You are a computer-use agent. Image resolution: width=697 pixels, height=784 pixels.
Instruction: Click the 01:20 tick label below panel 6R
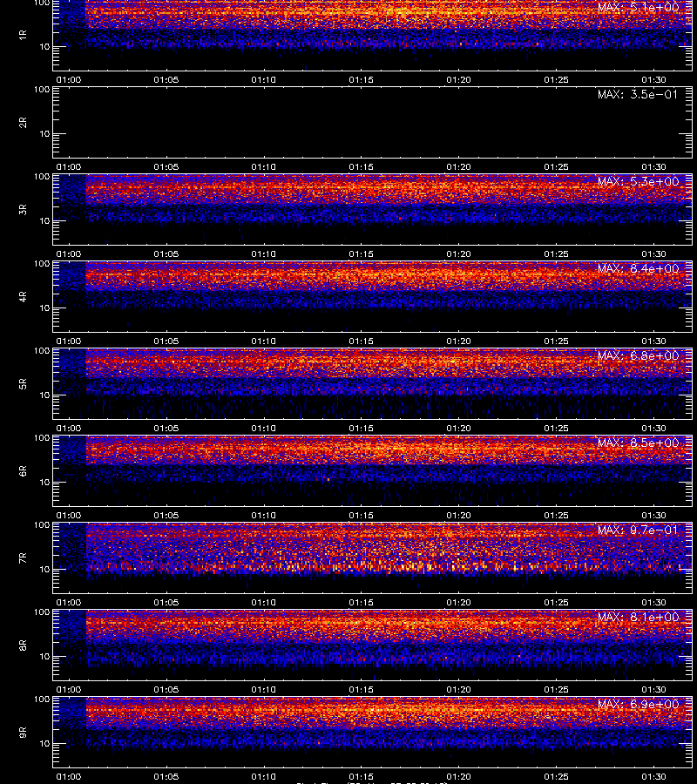point(458,516)
